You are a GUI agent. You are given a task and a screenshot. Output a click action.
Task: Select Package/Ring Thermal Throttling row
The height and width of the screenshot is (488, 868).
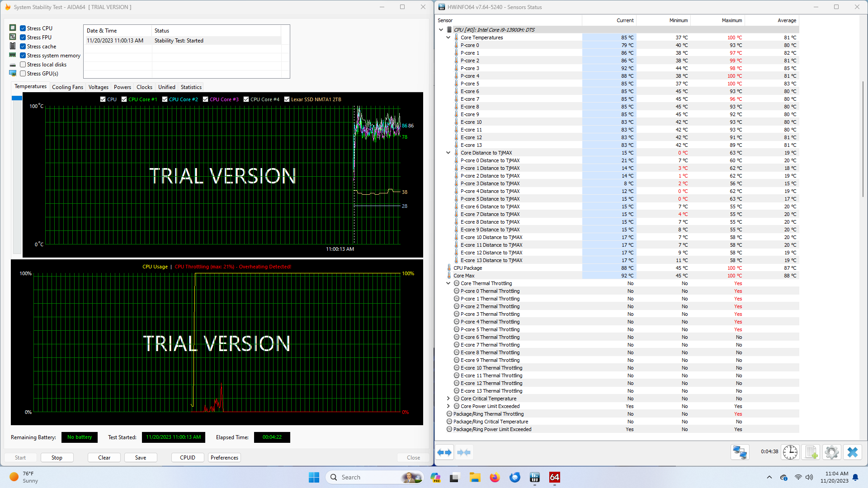pyautogui.click(x=617, y=414)
